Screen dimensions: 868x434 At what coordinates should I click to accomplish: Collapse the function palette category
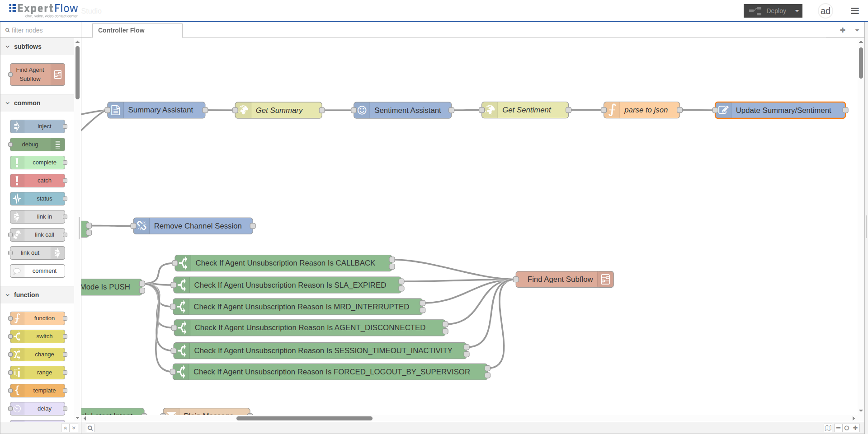tap(37, 295)
